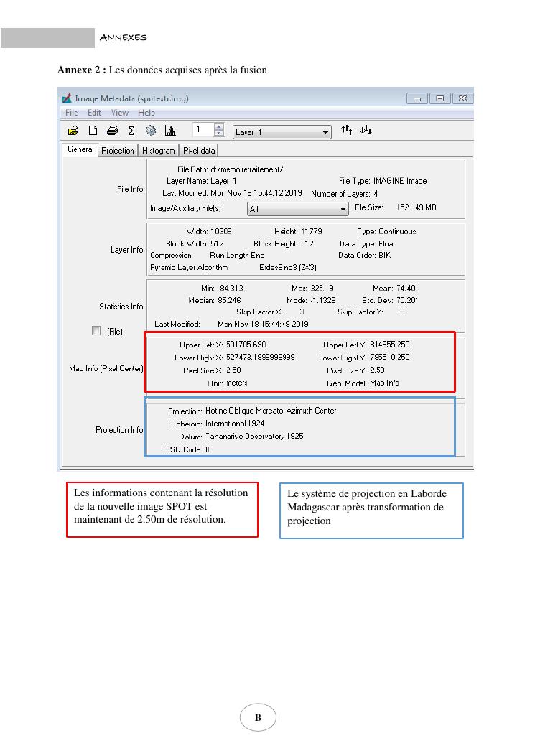The image size is (535, 756).
Task: Open the Help menu
Action: click(x=146, y=113)
